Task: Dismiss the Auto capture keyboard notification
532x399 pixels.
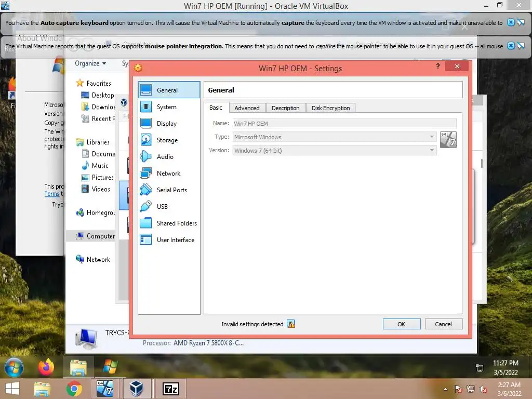Action: pos(511,22)
